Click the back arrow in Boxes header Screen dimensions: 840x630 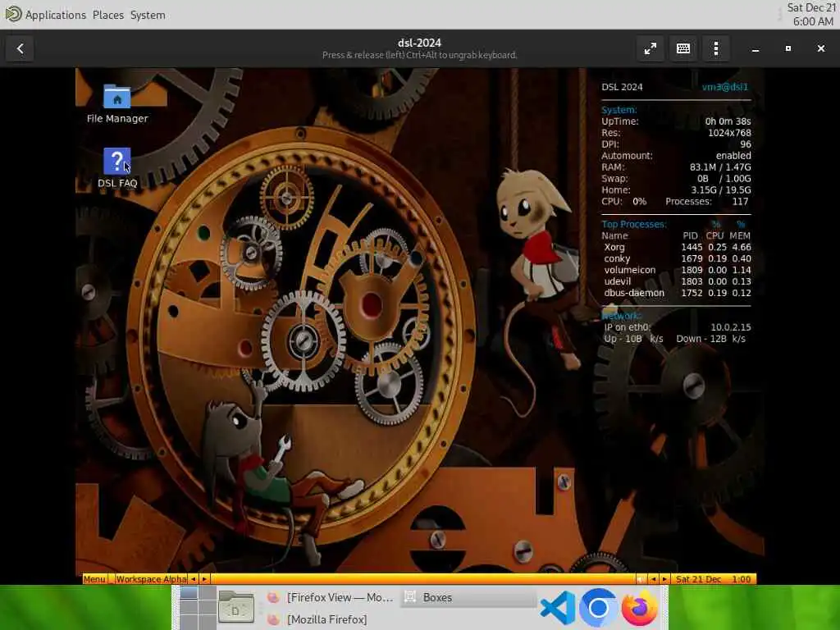click(x=20, y=48)
